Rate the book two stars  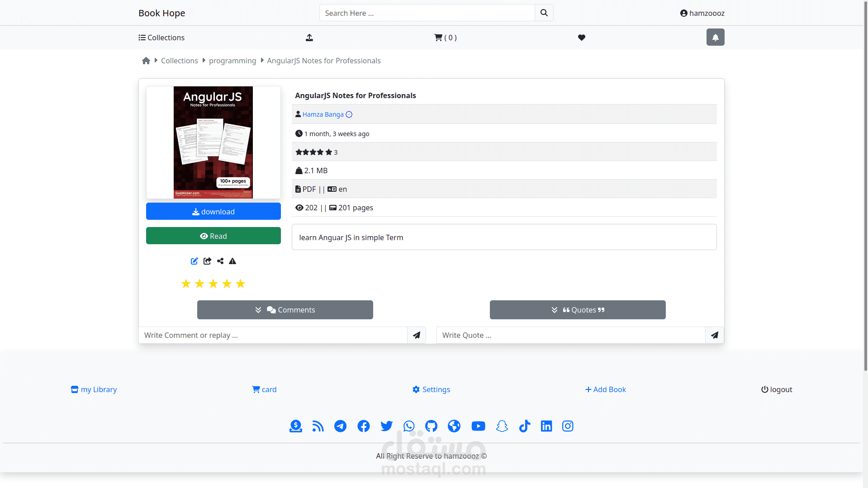pyautogui.click(x=199, y=284)
